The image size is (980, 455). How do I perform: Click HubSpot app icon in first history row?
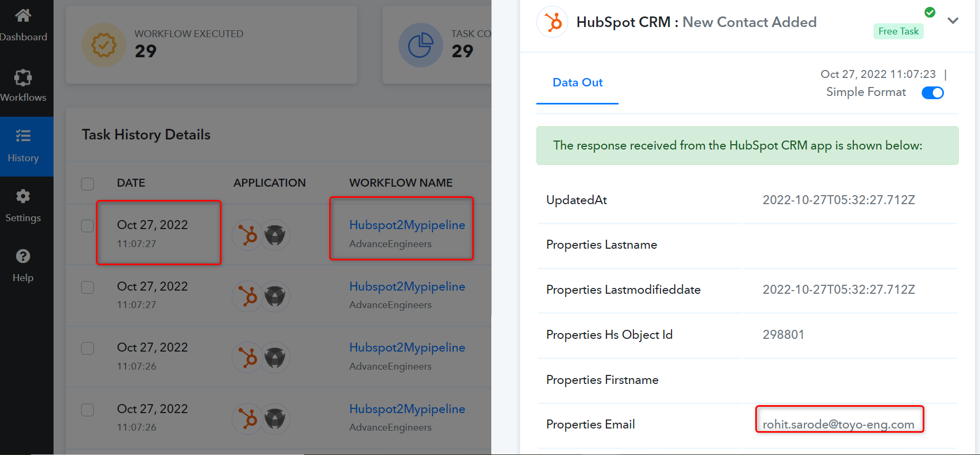248,234
